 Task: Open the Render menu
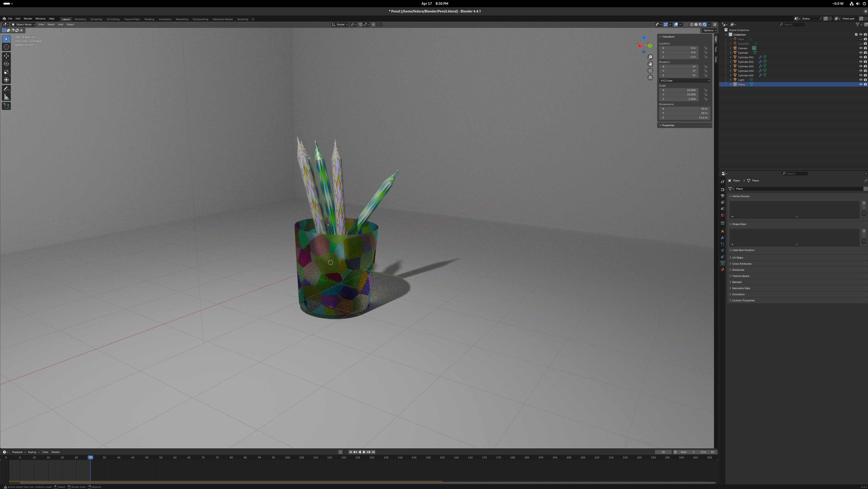[28, 19]
